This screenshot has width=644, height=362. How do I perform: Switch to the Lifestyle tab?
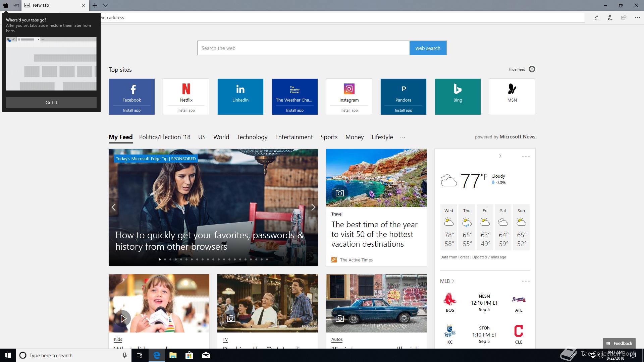(382, 137)
